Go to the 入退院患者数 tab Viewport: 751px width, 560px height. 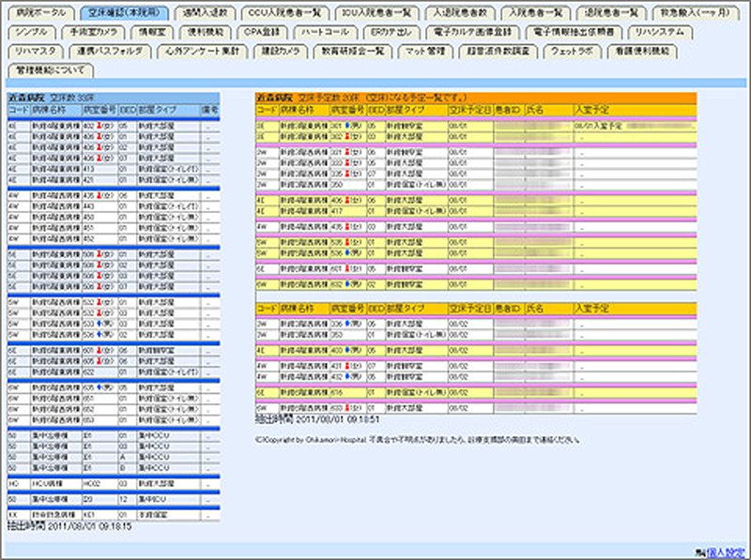click(x=460, y=13)
